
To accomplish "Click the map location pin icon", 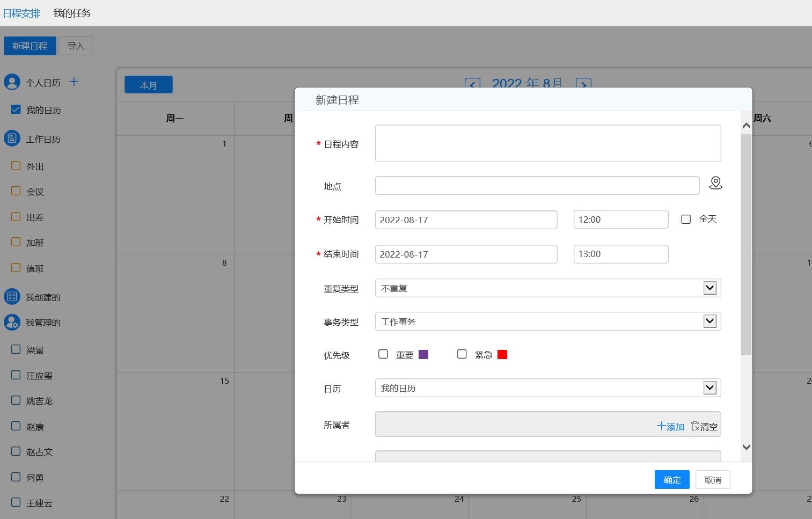I will click(715, 184).
